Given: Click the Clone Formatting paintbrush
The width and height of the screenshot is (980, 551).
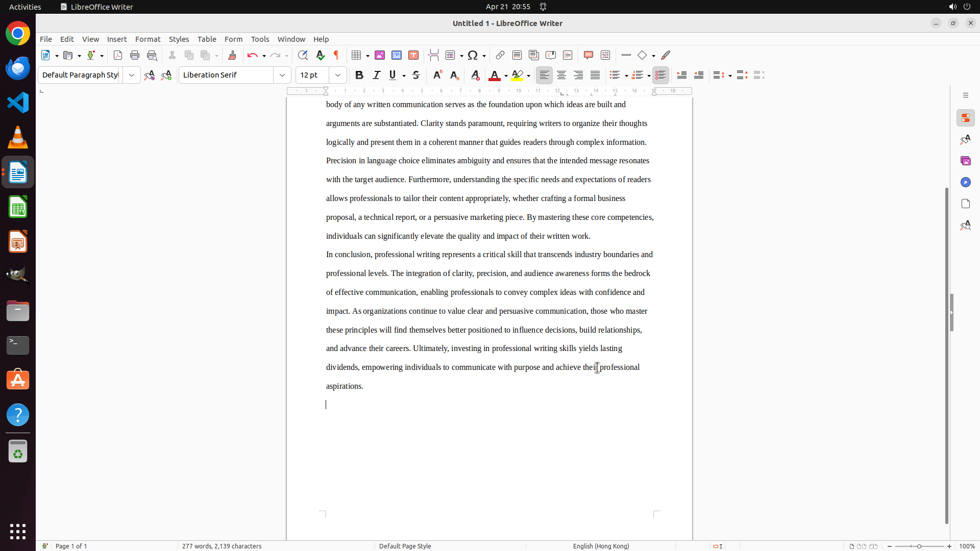Looking at the screenshot, I should click(232, 55).
